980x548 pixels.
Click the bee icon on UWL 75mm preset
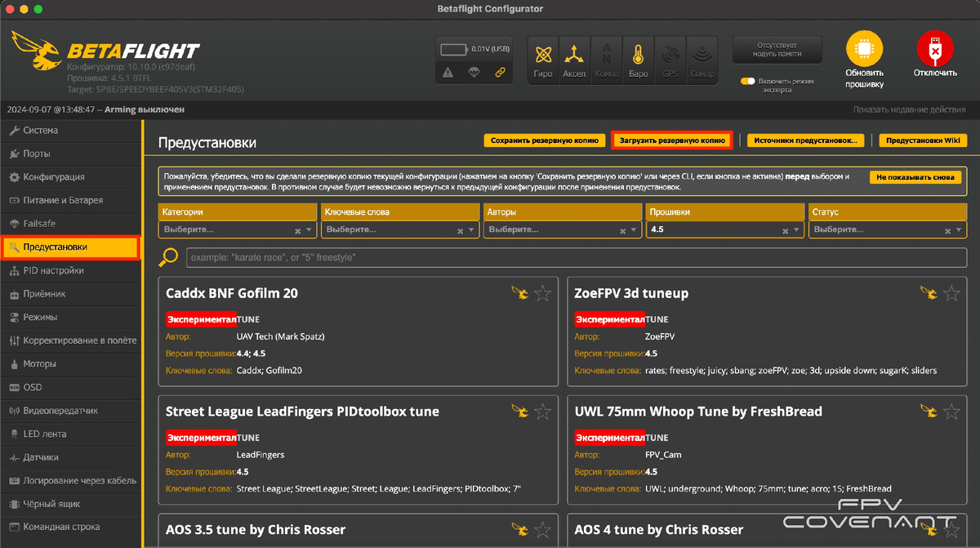[x=929, y=412]
